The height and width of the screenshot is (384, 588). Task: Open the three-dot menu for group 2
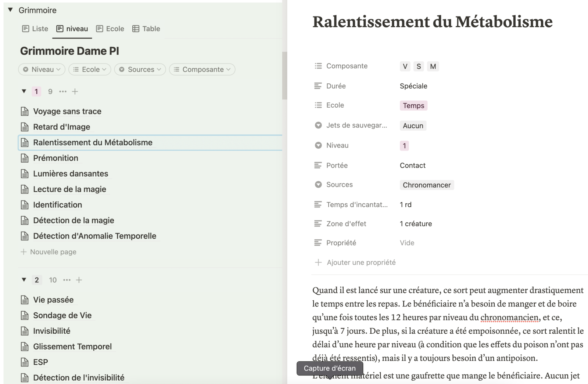click(x=67, y=280)
